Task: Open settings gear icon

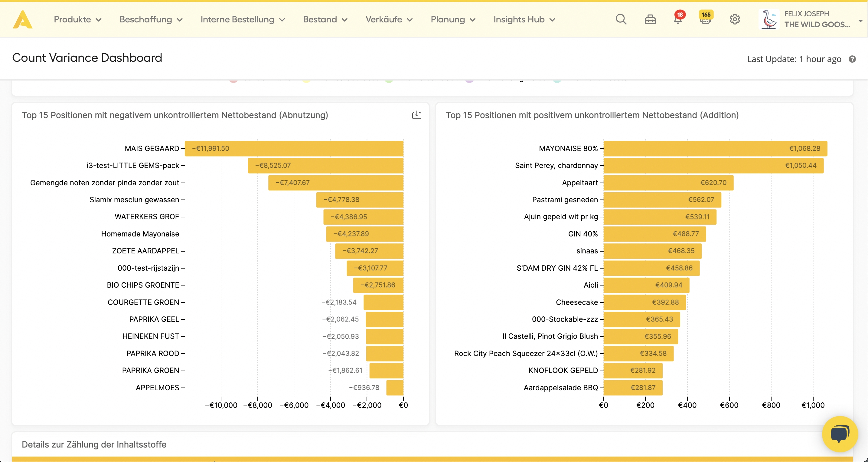Action: point(735,20)
